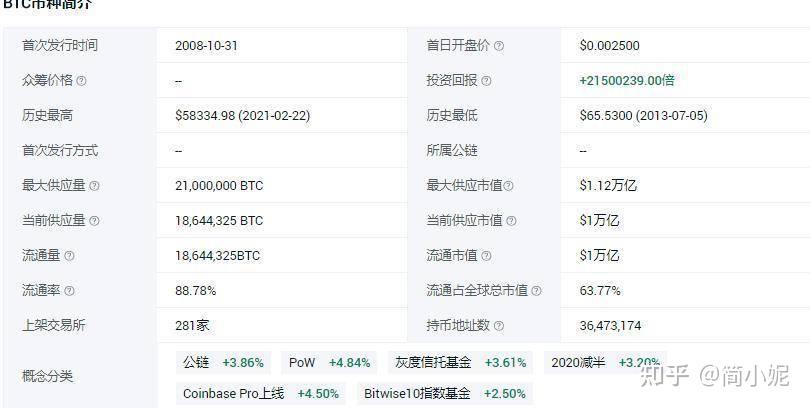Screen dimensions: 810x408
Task: Click help icon next to 首日开盘价
Action: 499,46
